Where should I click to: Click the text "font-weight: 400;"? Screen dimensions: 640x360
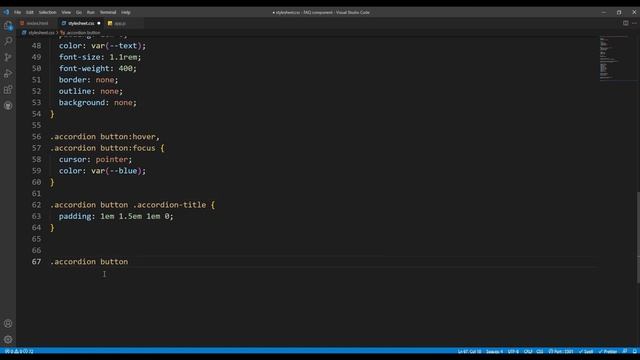98,69
